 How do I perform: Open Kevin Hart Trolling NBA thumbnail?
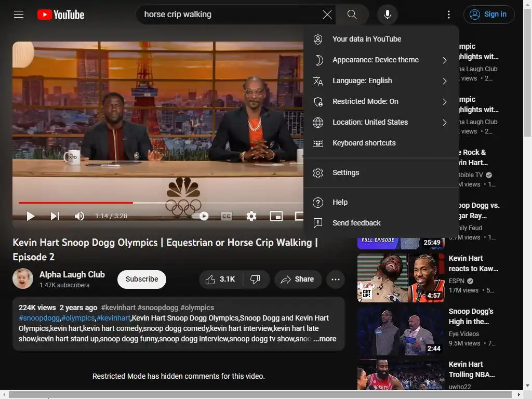(401, 375)
